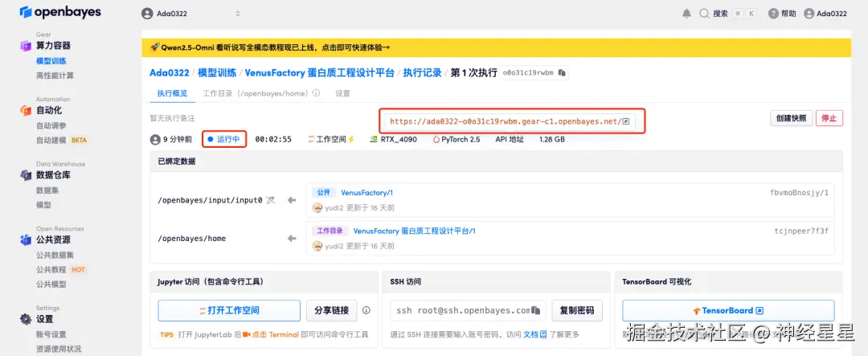Copy the execution ID o0o31c19rwbm
Screen dimensions: 868x356
pyautogui.click(x=562, y=73)
